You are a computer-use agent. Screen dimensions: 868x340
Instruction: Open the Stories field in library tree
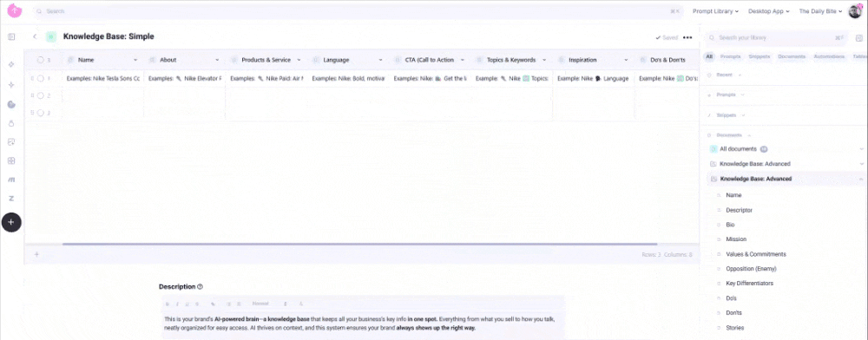coord(734,328)
